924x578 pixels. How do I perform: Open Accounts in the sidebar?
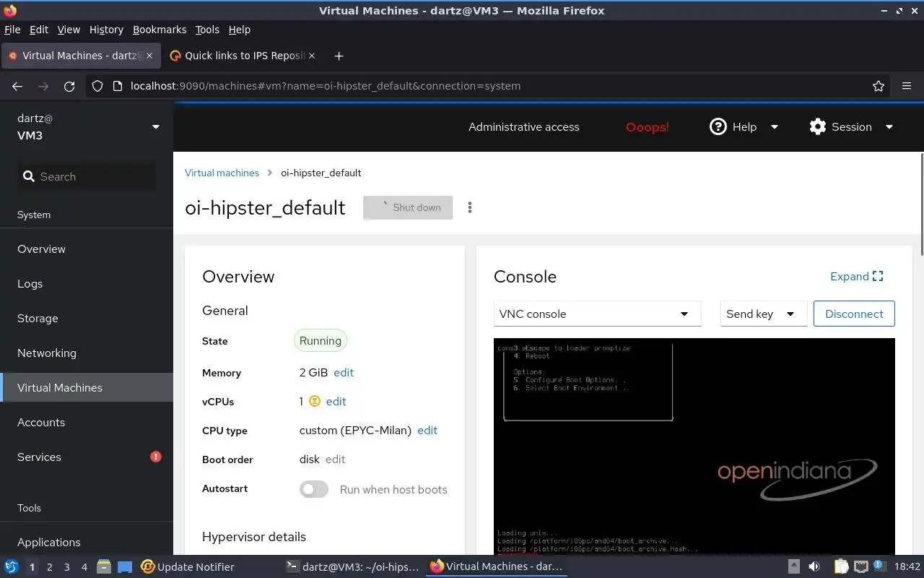tap(87, 422)
